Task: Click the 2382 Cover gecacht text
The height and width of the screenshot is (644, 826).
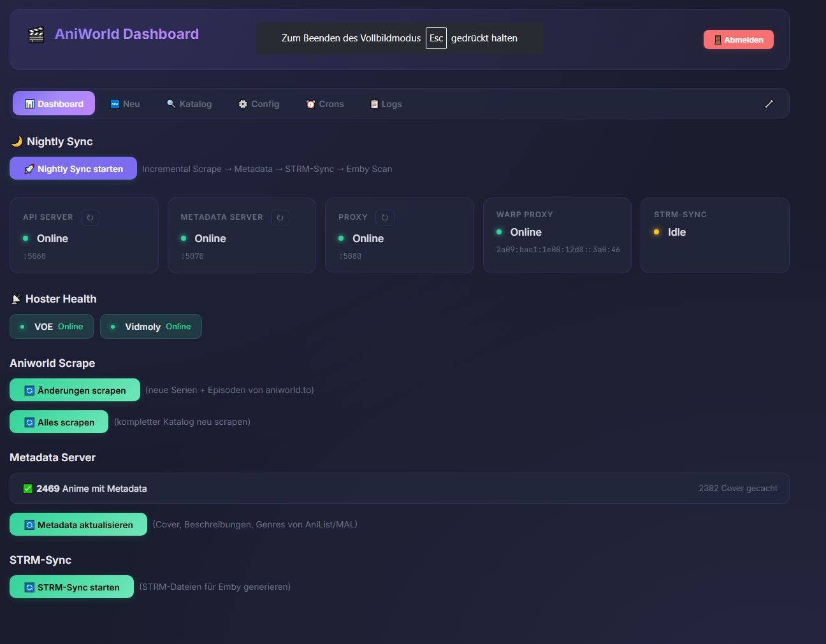Action: (738, 489)
